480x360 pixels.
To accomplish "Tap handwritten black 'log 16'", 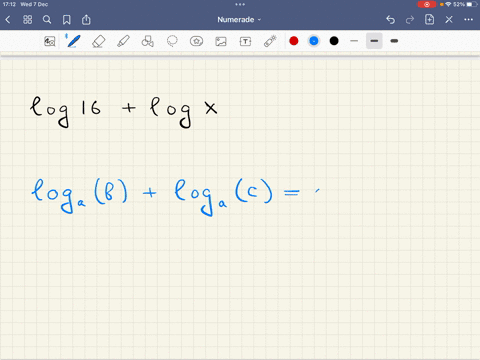I will 65,112.
